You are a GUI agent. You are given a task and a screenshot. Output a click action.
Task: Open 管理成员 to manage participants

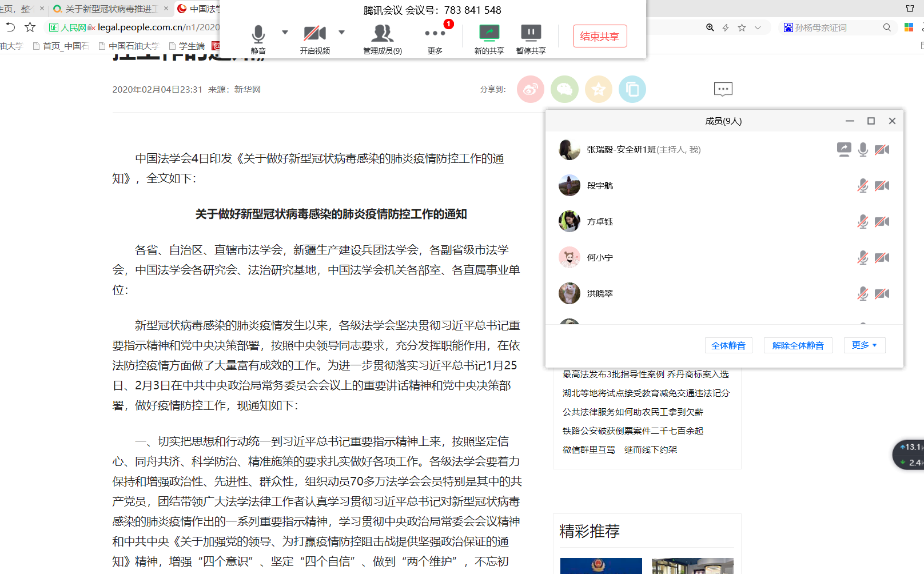click(x=382, y=34)
